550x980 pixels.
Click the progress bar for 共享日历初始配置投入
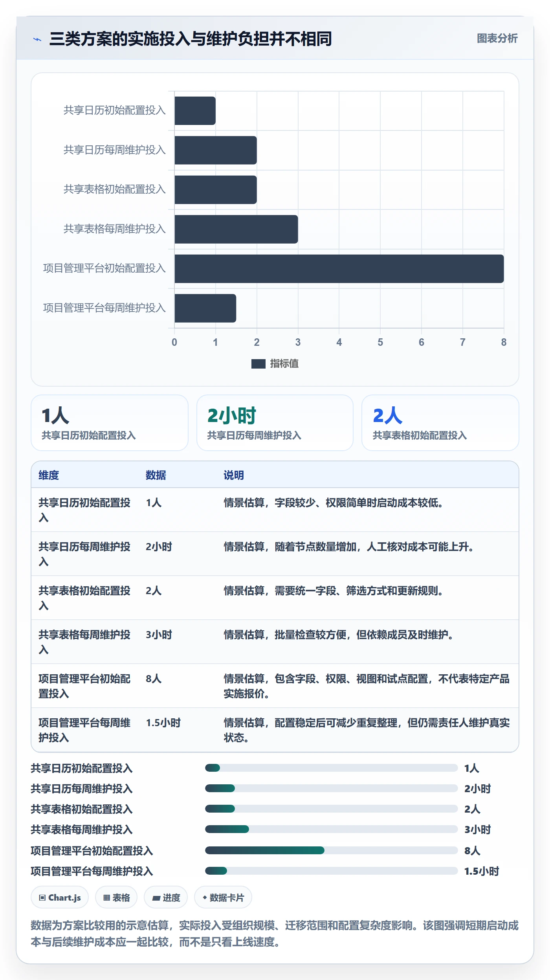pos(331,768)
